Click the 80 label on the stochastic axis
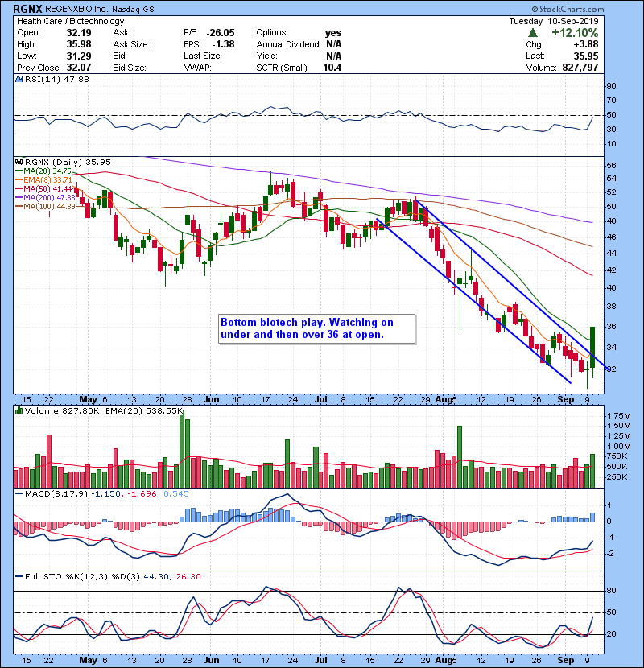 [x=611, y=591]
